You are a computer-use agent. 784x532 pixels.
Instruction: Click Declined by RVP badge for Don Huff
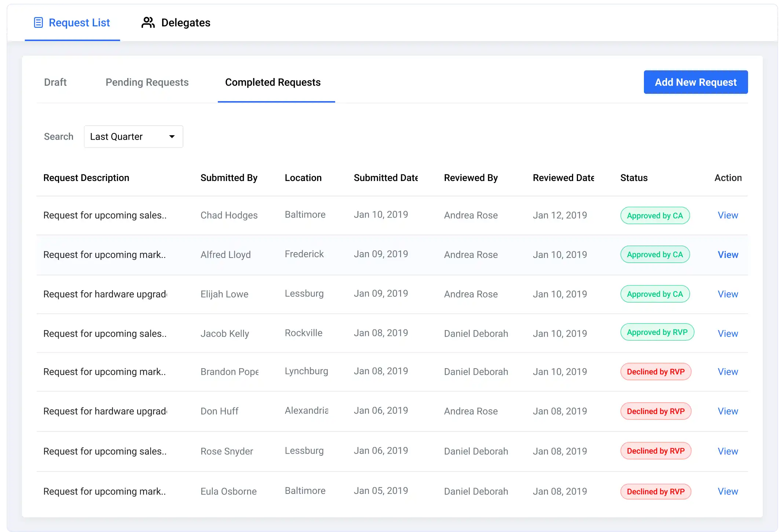[656, 411]
